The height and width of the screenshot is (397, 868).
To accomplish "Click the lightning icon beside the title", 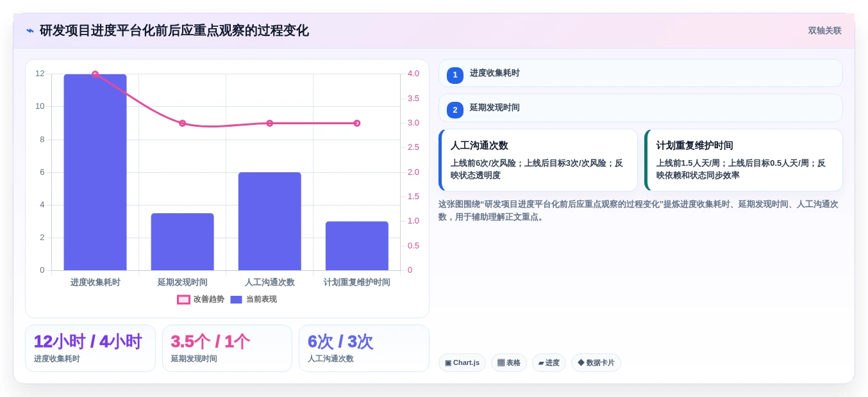I will 30,31.
